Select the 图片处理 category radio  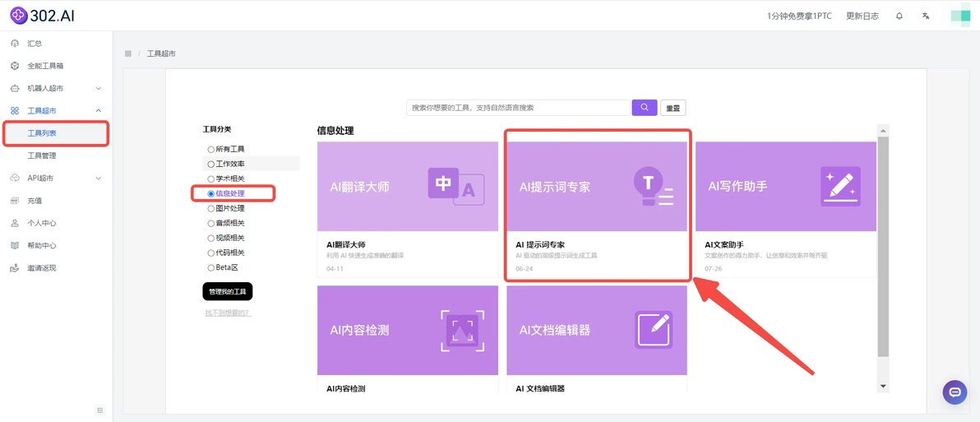click(225, 209)
